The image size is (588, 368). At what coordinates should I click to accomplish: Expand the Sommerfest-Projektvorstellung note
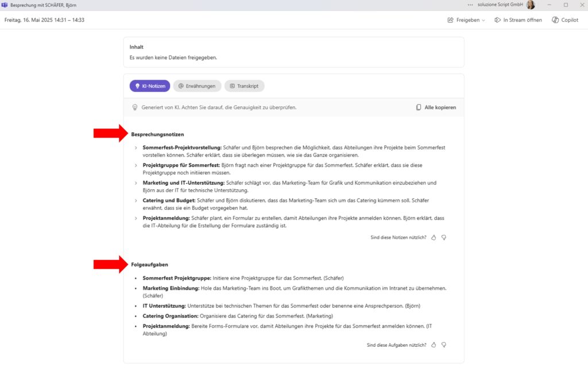tap(136, 148)
